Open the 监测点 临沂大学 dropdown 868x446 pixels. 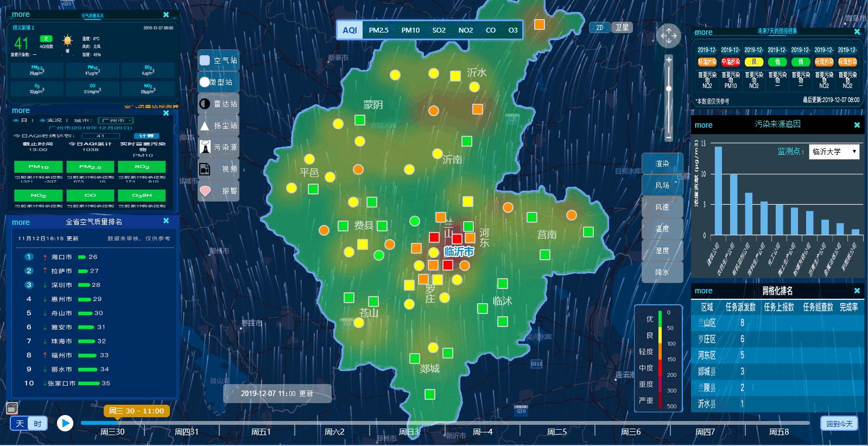pos(834,152)
